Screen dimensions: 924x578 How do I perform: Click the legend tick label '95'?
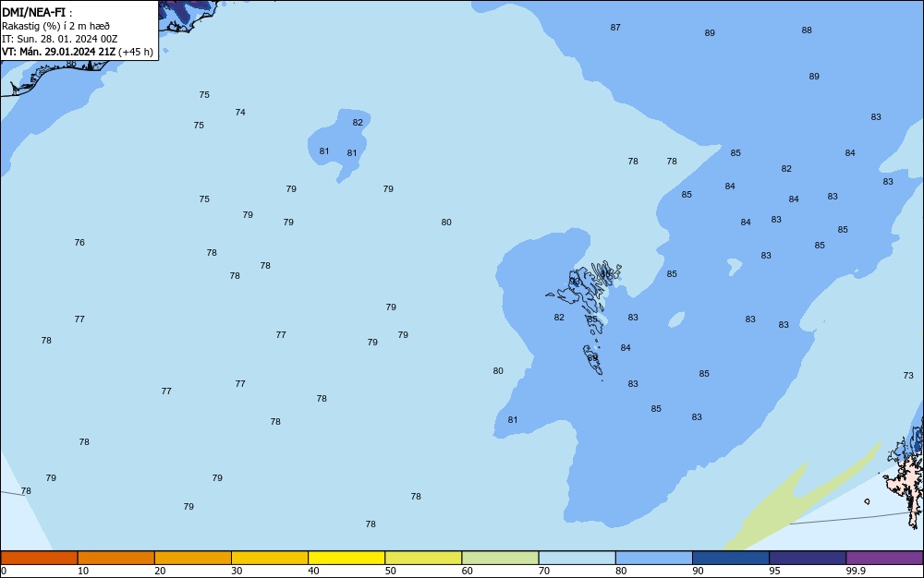tap(774, 571)
